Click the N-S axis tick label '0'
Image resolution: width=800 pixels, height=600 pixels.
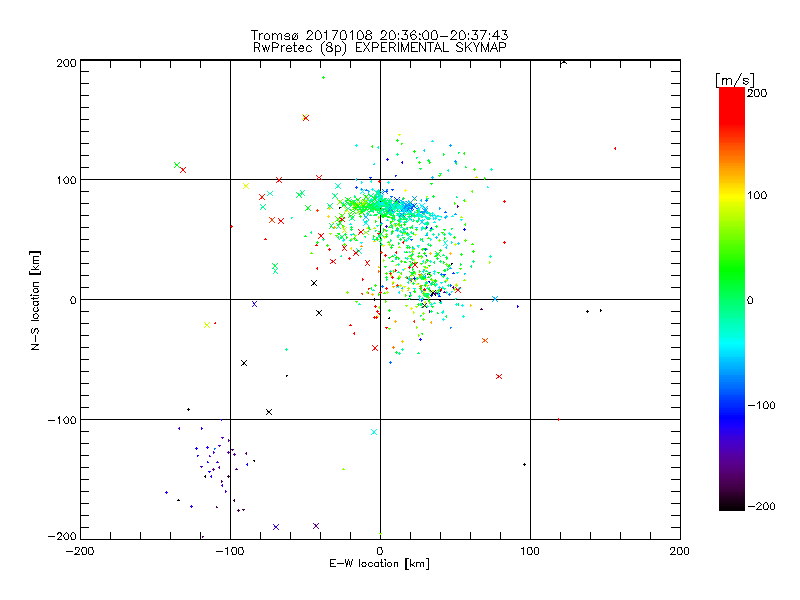pos(73,301)
